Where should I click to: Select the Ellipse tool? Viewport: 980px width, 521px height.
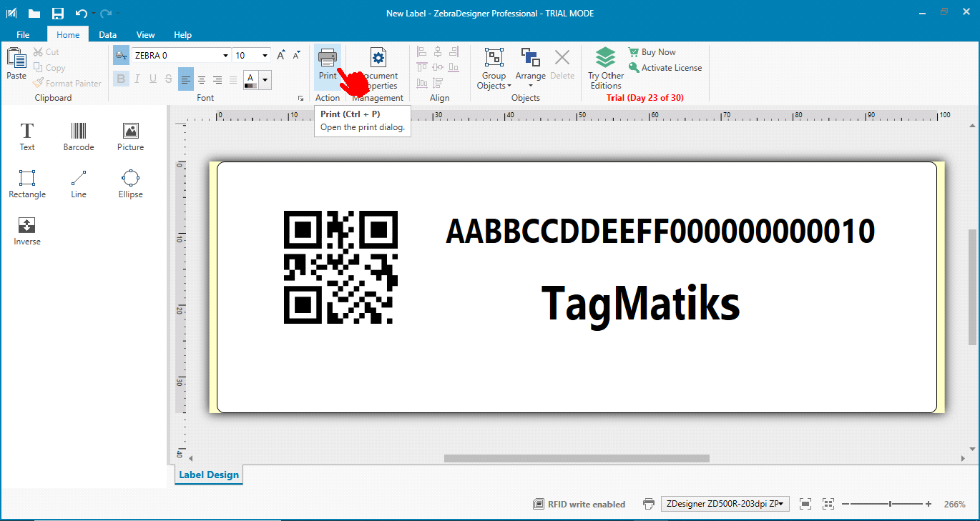[130, 183]
